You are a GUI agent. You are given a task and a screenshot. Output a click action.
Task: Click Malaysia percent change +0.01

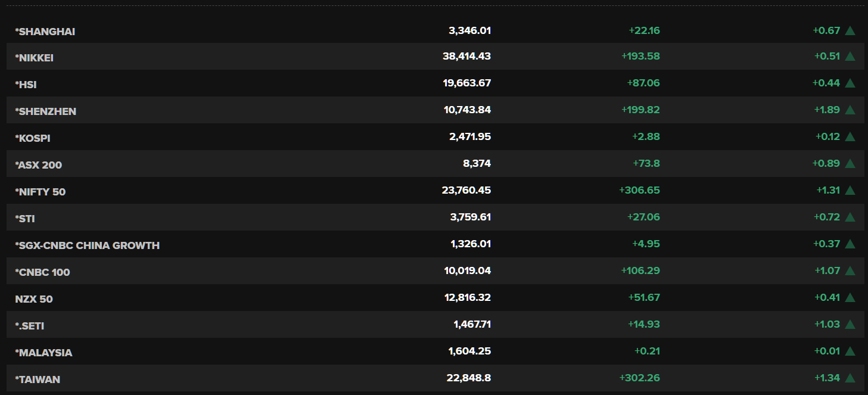827,351
